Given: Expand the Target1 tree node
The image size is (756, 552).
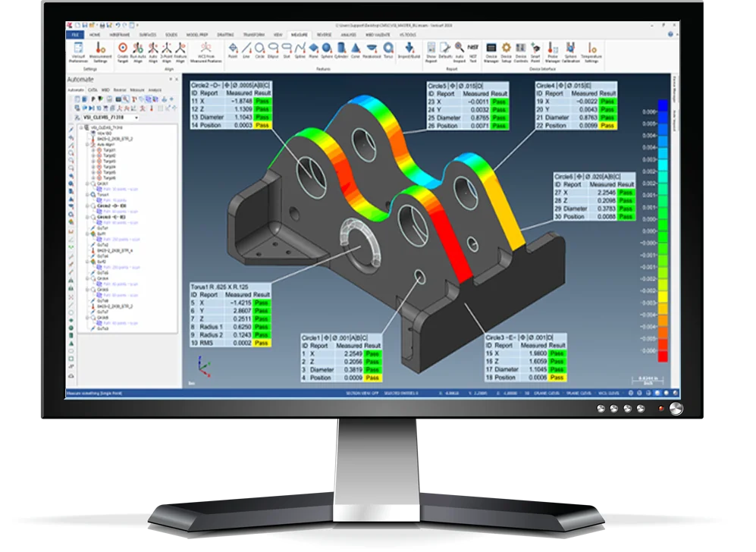Looking at the screenshot, I should 94,150.
